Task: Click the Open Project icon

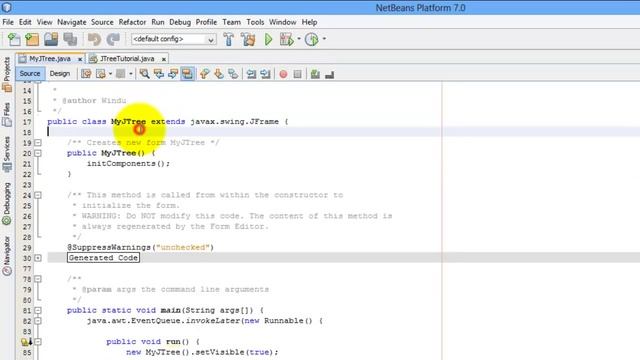Action: [x=51, y=39]
